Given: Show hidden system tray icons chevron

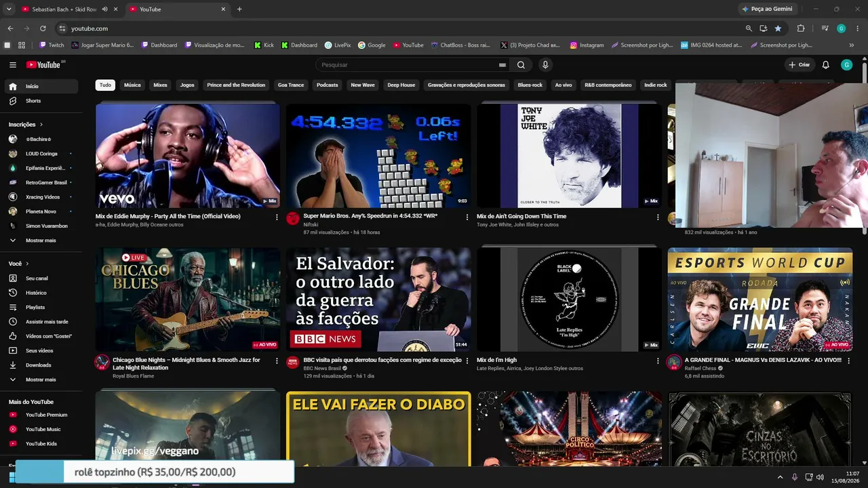Looking at the screenshot, I should [779, 477].
